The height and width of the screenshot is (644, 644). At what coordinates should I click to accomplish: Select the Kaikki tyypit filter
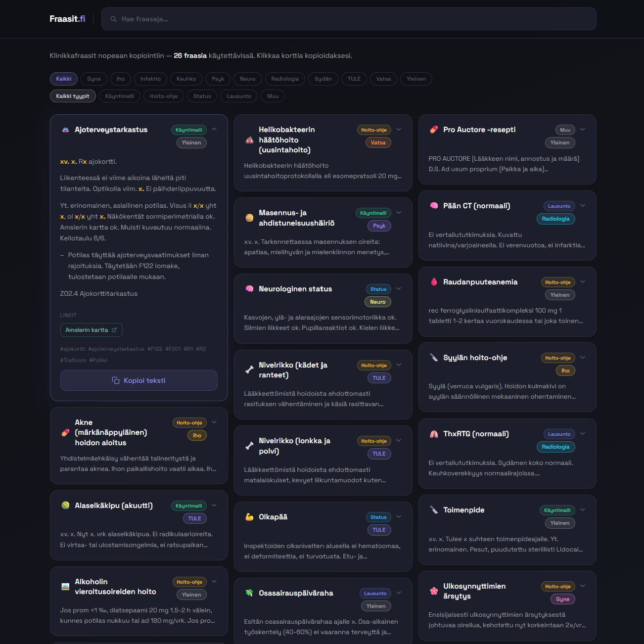[73, 96]
